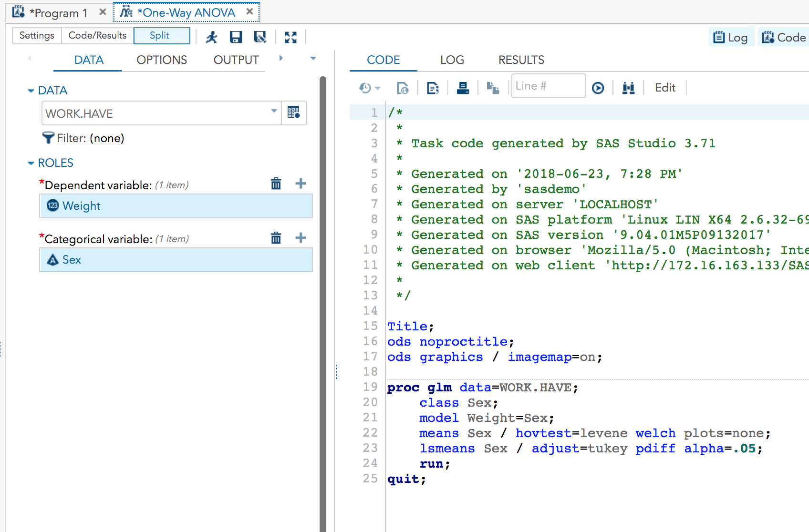Open the WORK.HAVE data set dropdown
Viewport: 809px width, 532px height.
coord(274,111)
